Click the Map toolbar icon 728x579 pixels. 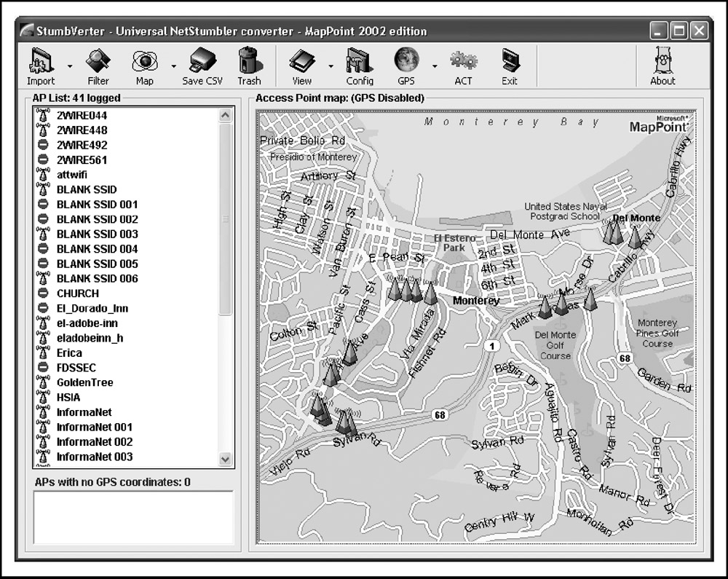pyautogui.click(x=144, y=67)
